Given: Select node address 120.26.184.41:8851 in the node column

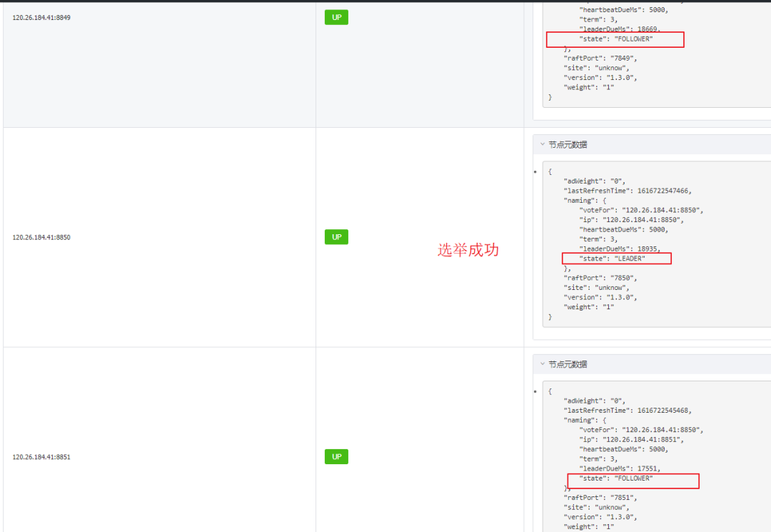Looking at the screenshot, I should tap(41, 457).
